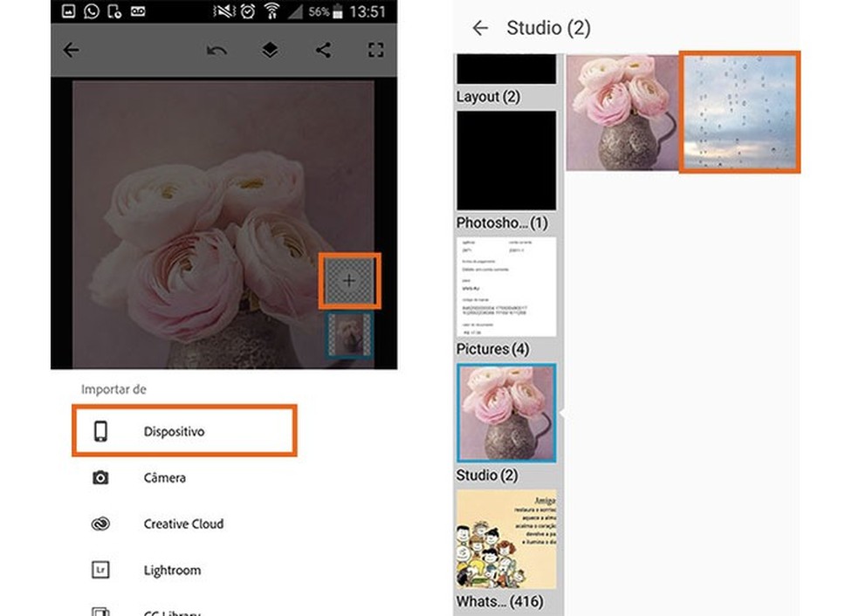Tap the alarm clock status icon
This screenshot has width=859, height=616.
coord(248,11)
